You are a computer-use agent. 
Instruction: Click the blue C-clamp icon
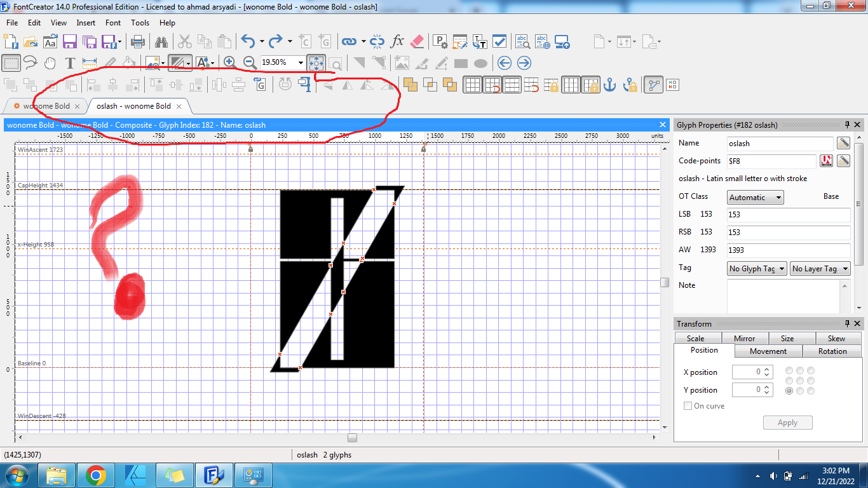pos(305,84)
